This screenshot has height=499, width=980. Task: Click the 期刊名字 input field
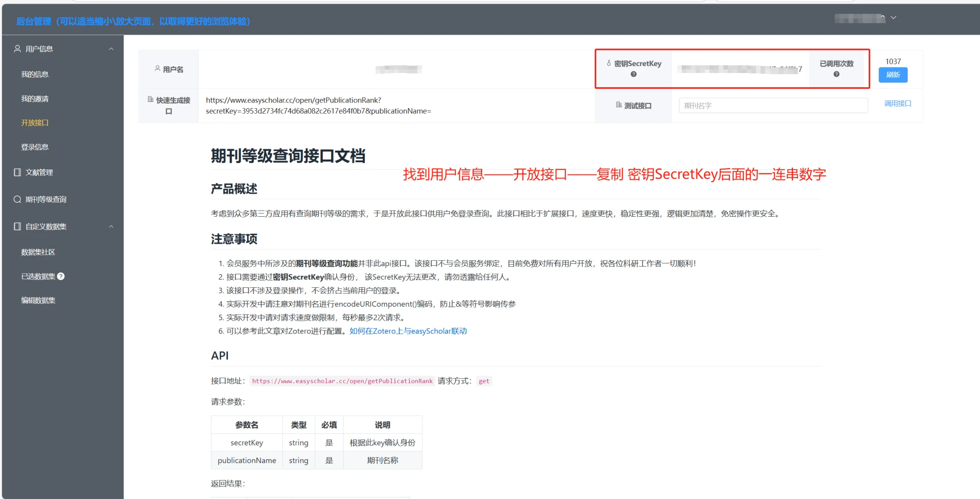772,105
